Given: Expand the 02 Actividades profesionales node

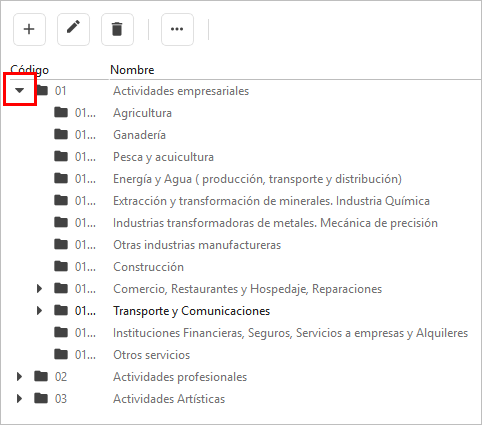Looking at the screenshot, I should [19, 377].
